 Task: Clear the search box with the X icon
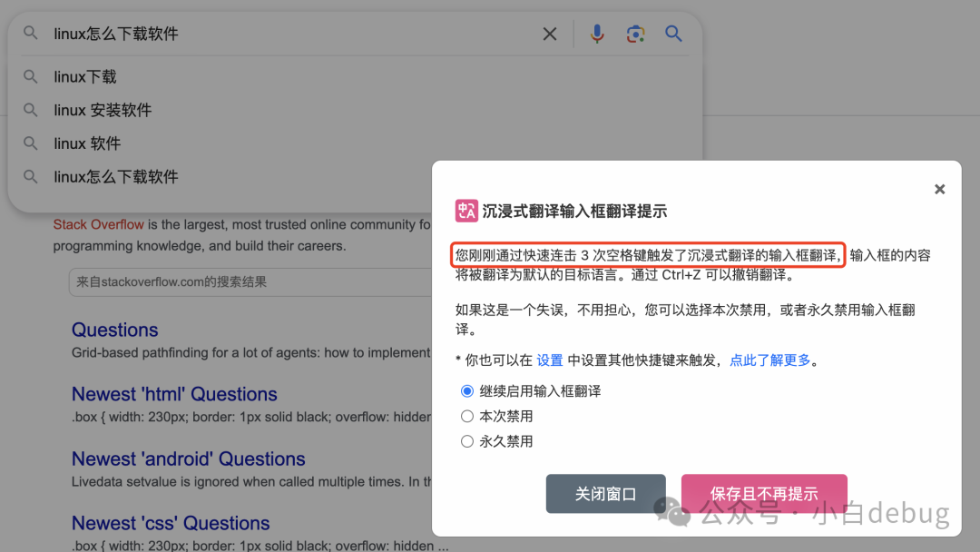(549, 34)
